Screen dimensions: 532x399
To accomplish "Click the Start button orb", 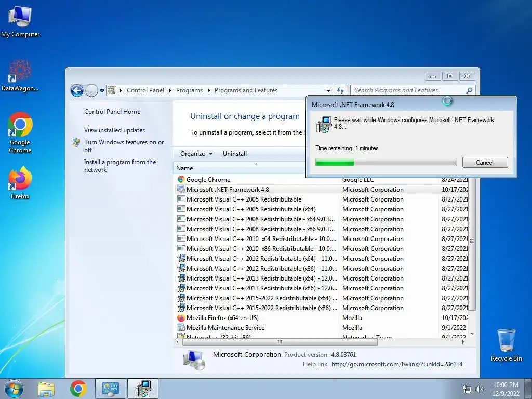I will [14, 389].
